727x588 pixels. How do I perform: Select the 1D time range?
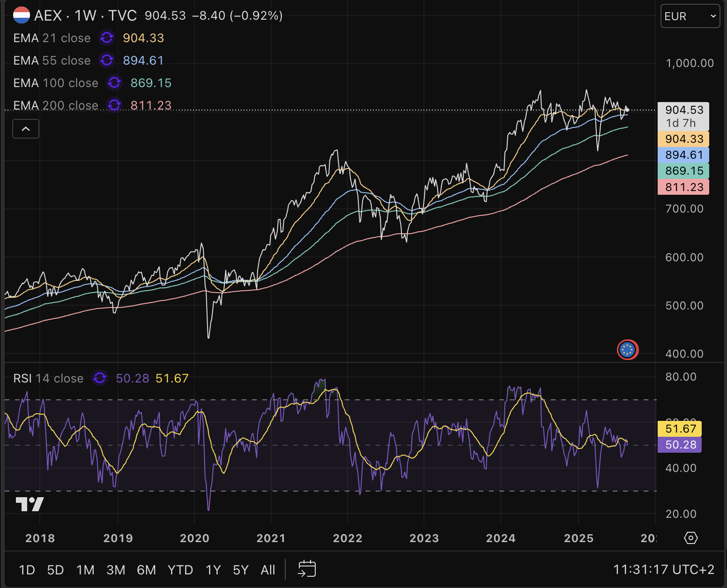click(27, 570)
